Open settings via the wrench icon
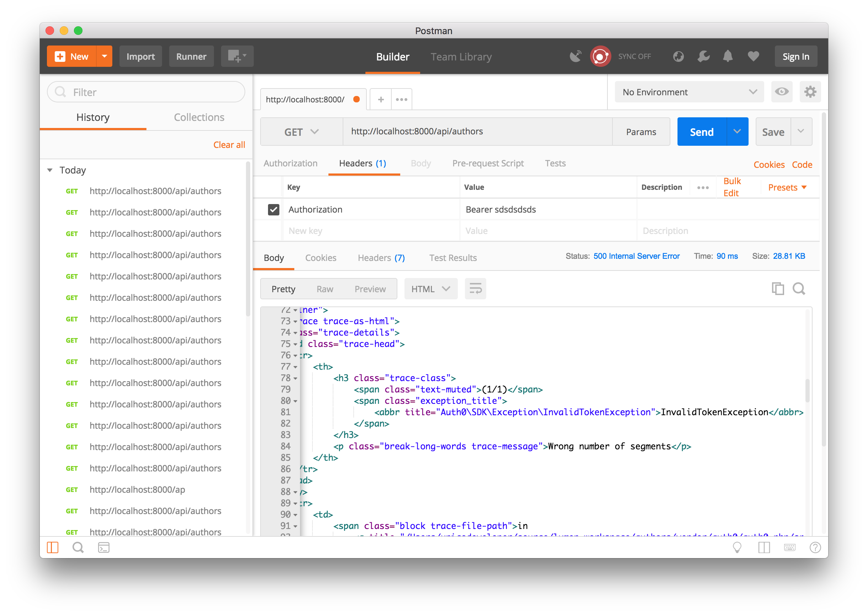This screenshot has width=868, height=615. tap(703, 57)
